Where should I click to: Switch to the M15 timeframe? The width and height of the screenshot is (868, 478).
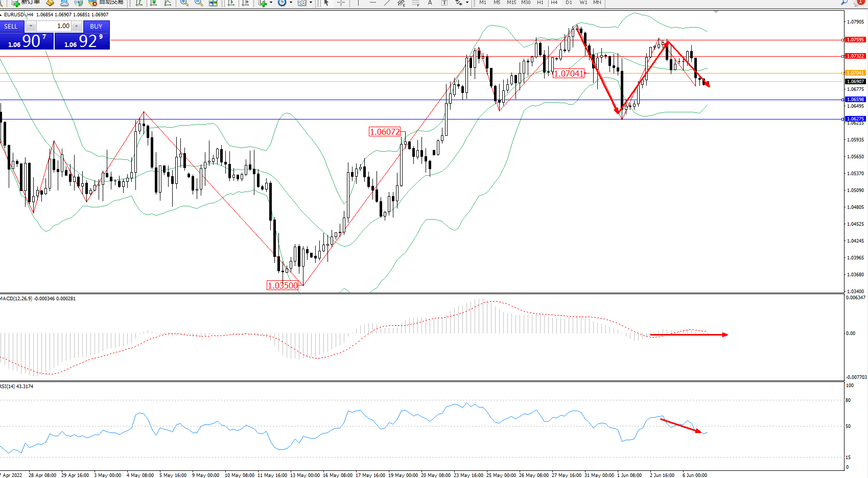point(511,3)
